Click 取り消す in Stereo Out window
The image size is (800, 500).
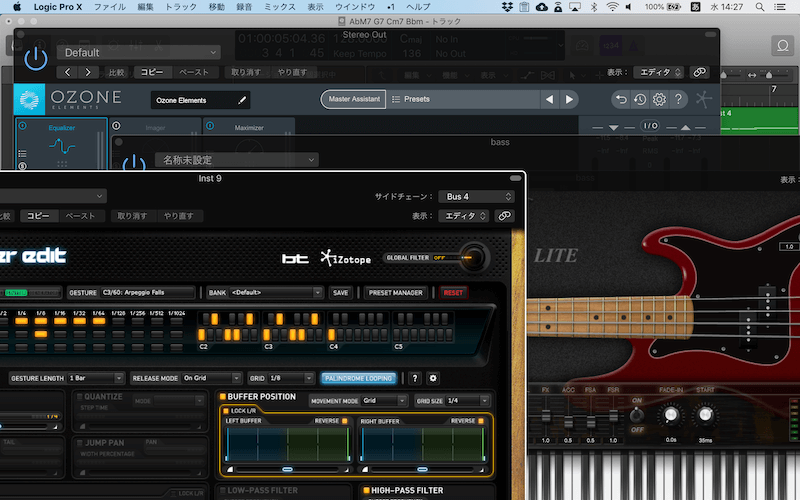tap(246, 72)
